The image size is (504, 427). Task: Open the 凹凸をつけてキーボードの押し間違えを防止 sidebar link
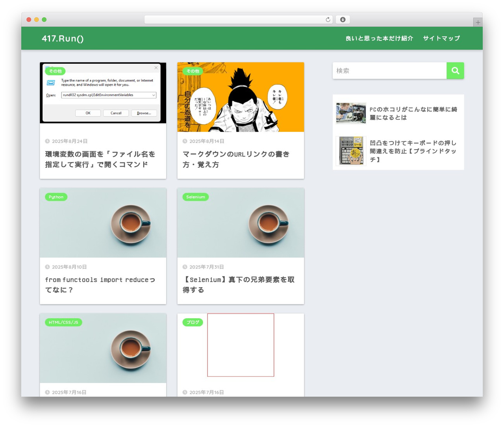coord(413,151)
